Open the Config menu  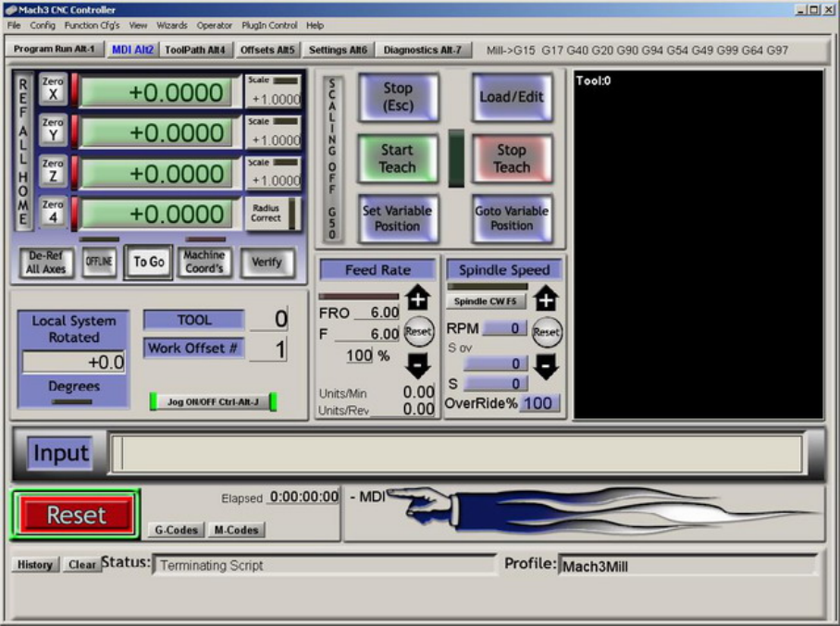coord(43,25)
